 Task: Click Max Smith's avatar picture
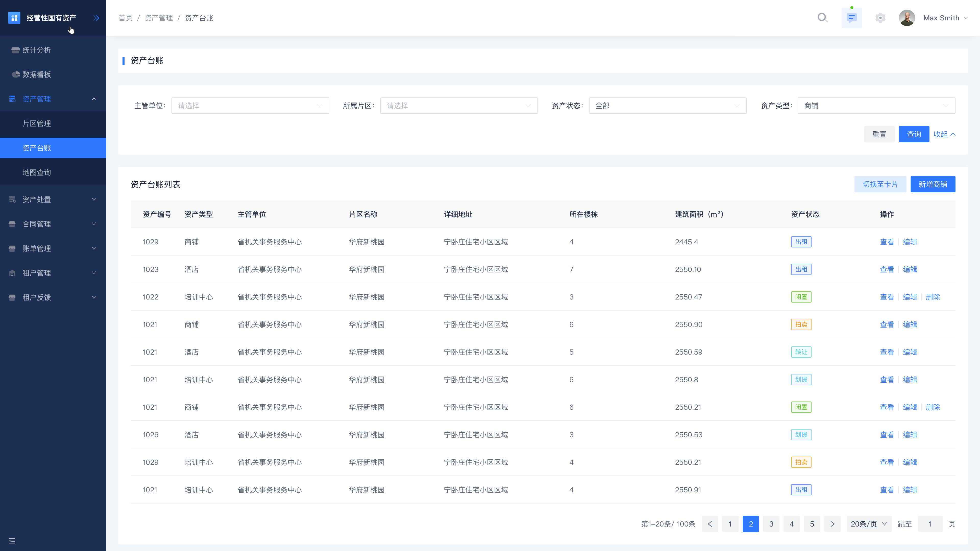(x=906, y=18)
